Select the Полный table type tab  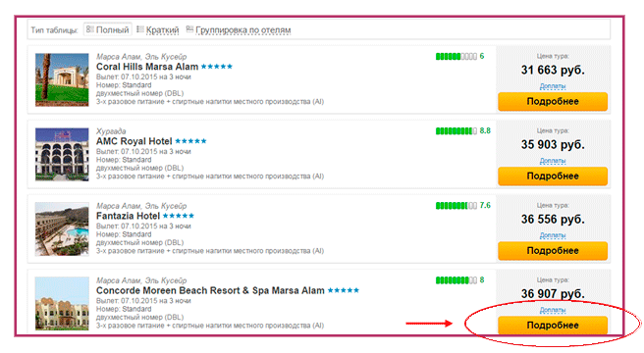(x=108, y=29)
